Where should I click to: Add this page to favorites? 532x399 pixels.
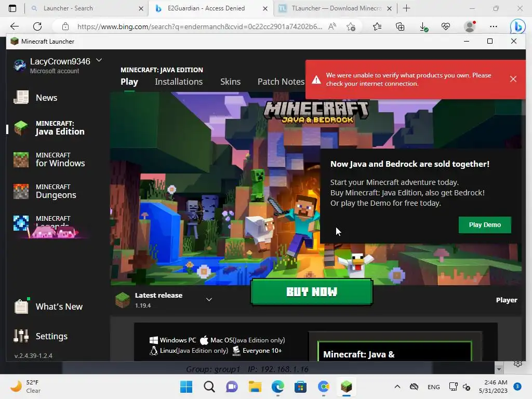(351, 26)
